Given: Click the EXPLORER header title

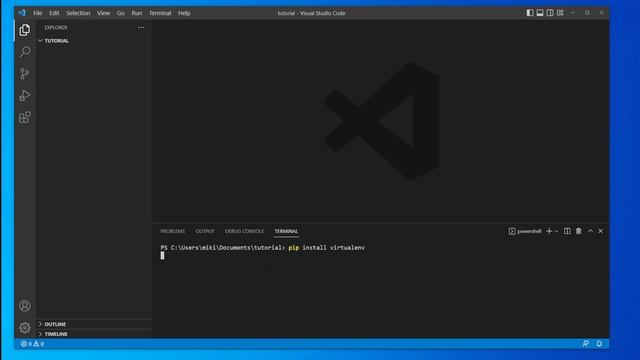Looking at the screenshot, I should point(56,27).
